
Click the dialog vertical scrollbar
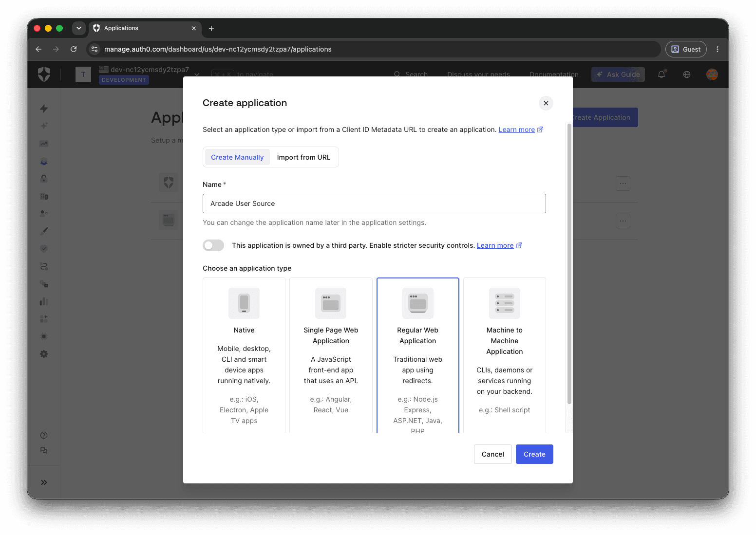coord(569,263)
